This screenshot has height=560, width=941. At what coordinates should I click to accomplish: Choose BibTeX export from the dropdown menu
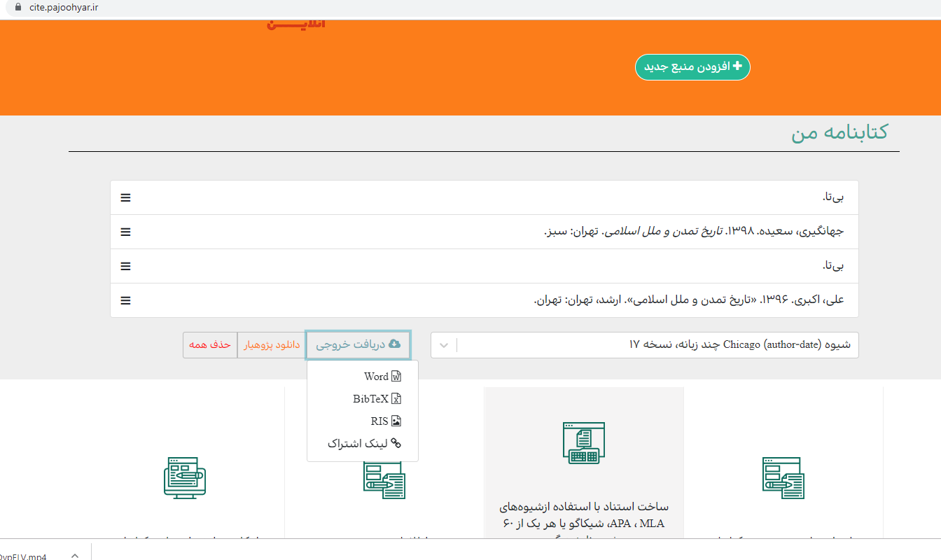pyautogui.click(x=377, y=399)
